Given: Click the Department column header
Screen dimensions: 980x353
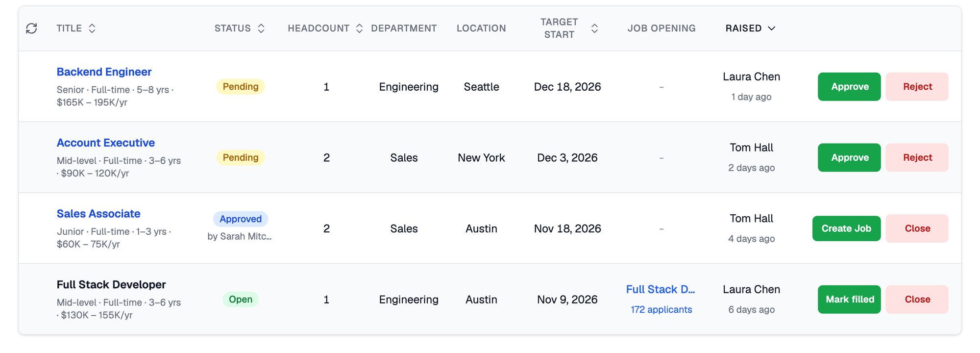Looking at the screenshot, I should click(404, 28).
